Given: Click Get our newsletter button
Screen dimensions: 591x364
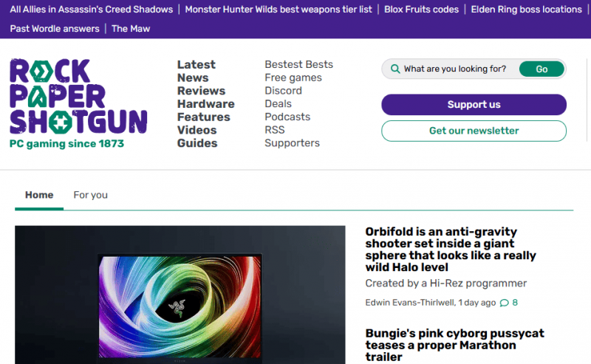Looking at the screenshot, I should [x=474, y=131].
